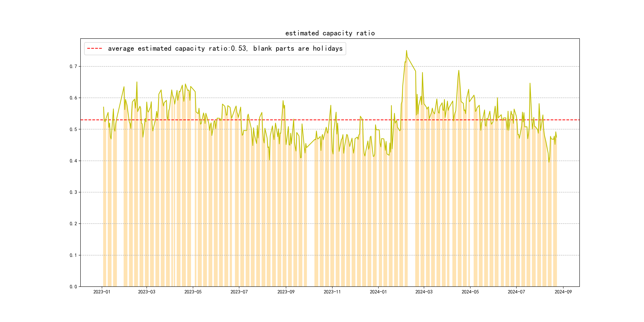Click the 2023-07 x-axis tick label

(239, 292)
